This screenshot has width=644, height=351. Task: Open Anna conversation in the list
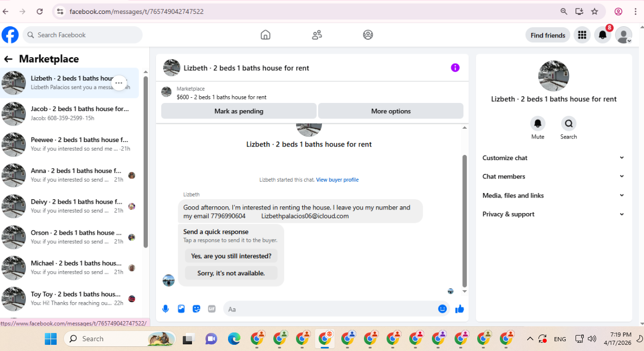click(69, 175)
